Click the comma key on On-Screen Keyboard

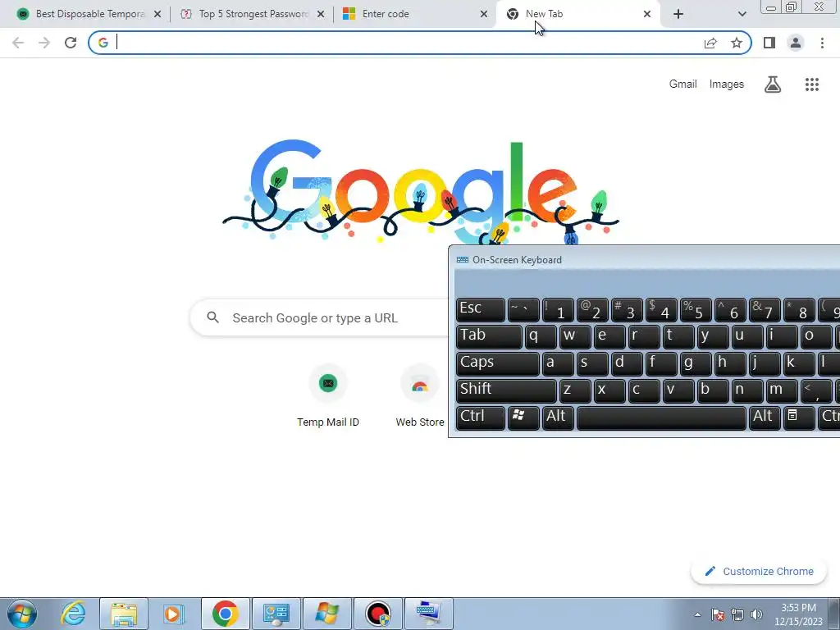point(815,390)
